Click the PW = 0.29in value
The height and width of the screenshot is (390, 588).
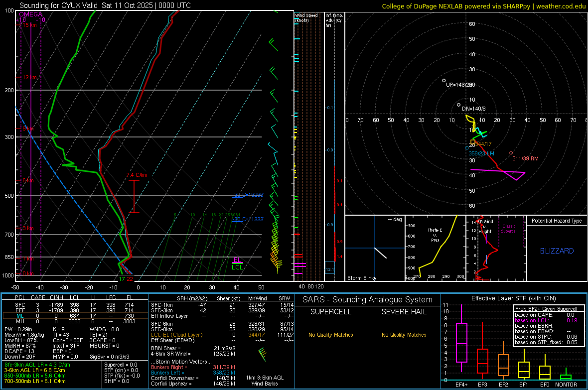[18, 329]
